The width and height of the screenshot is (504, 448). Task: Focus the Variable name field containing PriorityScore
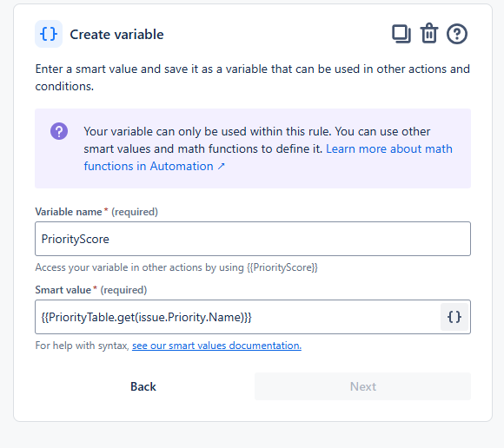click(x=253, y=239)
